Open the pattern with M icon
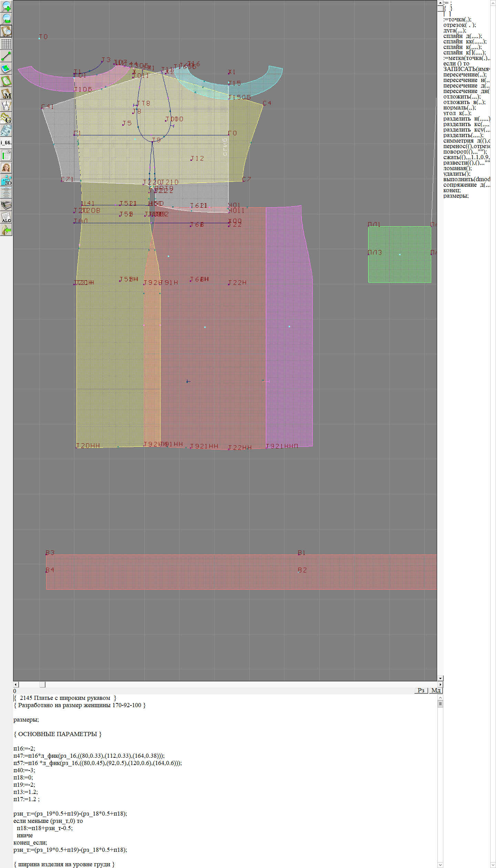This screenshot has width=496, height=868. (6, 93)
